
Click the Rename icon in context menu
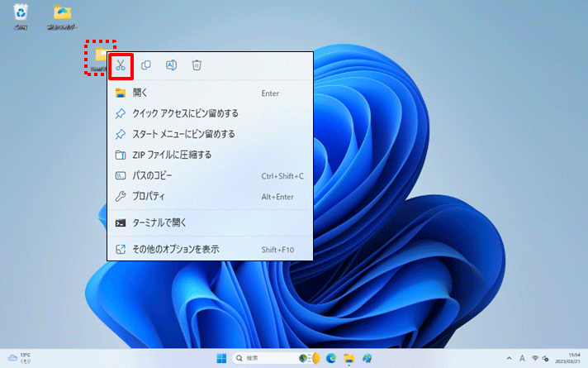pos(172,65)
